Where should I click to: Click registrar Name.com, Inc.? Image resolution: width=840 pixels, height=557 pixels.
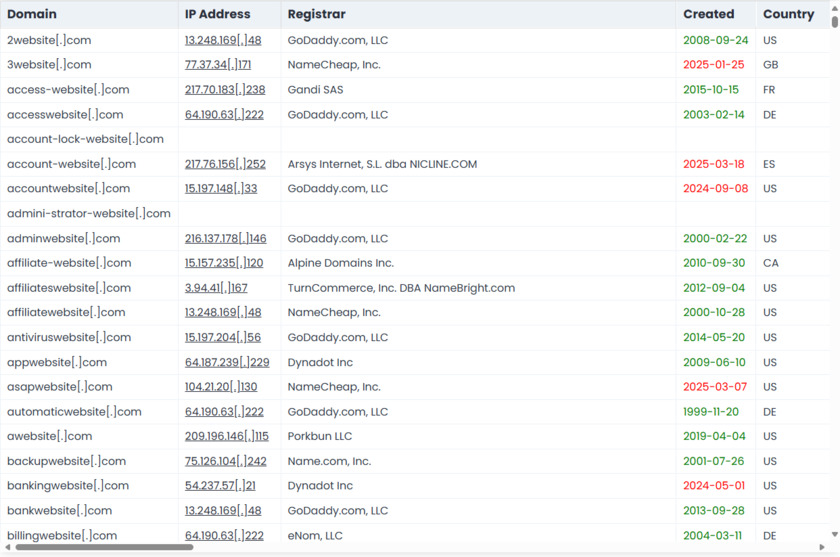point(329,461)
